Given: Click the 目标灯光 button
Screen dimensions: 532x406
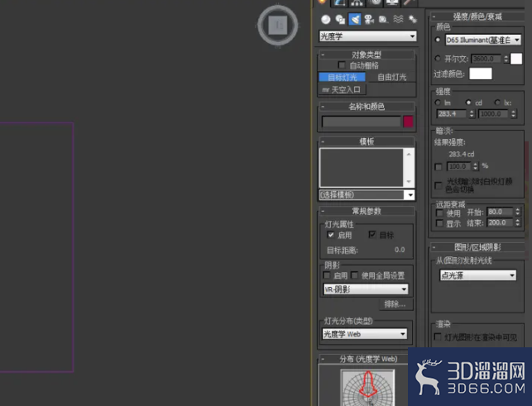Looking at the screenshot, I should coord(342,78).
